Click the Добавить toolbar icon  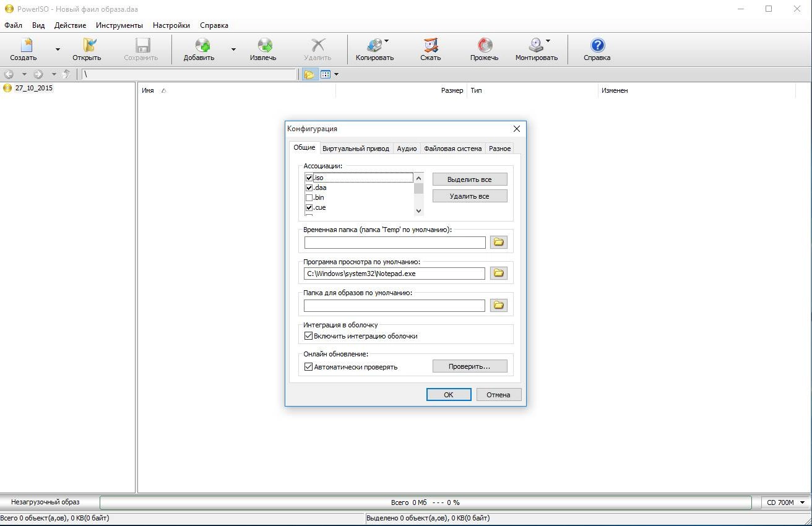(202, 45)
